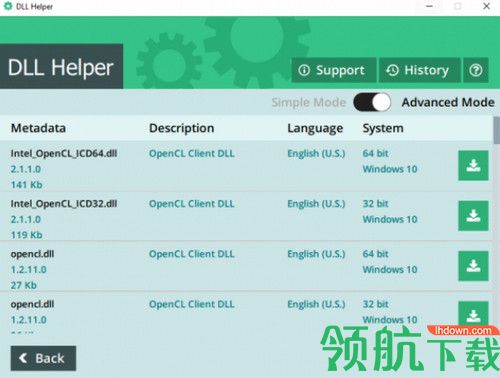Click the description of Intel_OpenCL_ICD64.dll
The width and height of the screenshot is (500, 378).
click(192, 153)
